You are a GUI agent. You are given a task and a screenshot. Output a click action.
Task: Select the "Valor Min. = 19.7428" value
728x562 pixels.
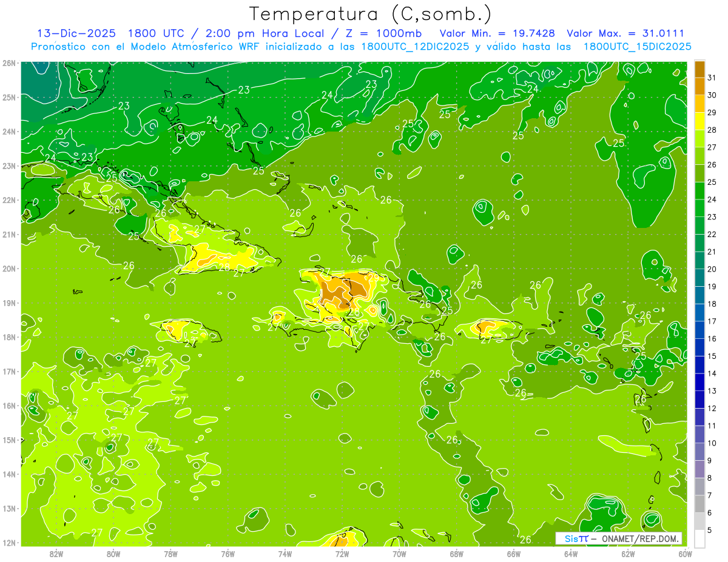(x=497, y=33)
